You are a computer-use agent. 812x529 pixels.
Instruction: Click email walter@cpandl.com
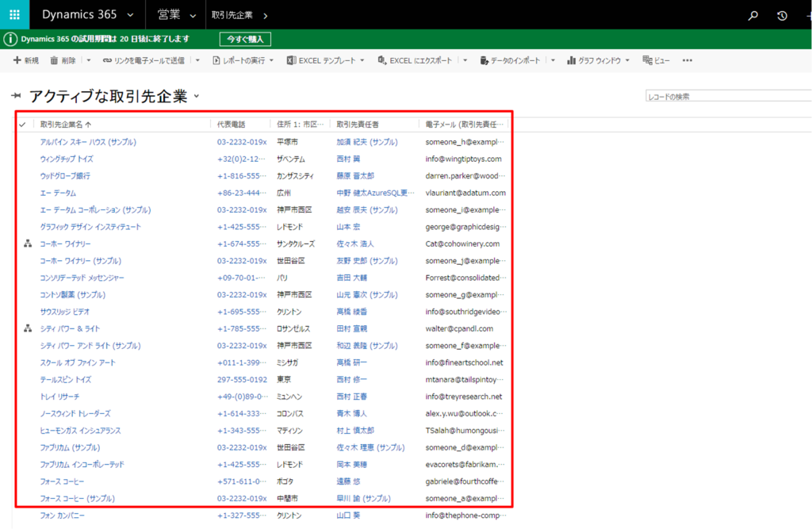coord(459,328)
